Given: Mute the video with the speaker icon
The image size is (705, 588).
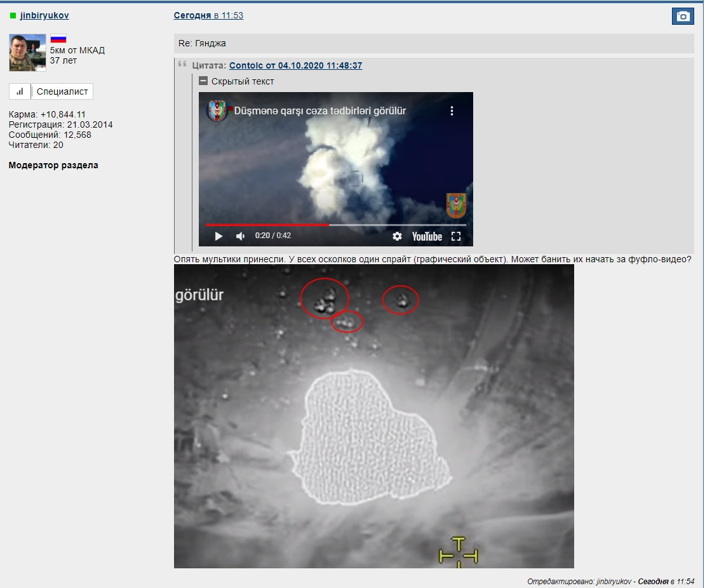Looking at the screenshot, I should (x=241, y=236).
